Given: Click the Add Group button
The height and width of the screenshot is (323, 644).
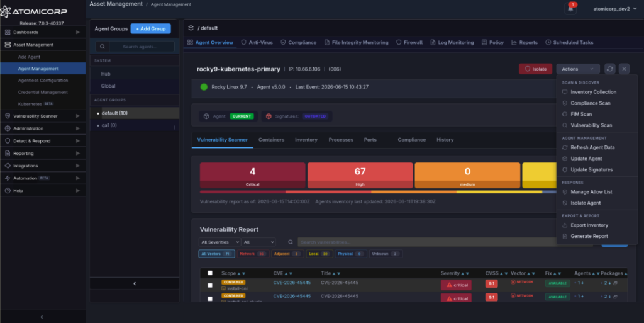Looking at the screenshot, I should coord(151,29).
